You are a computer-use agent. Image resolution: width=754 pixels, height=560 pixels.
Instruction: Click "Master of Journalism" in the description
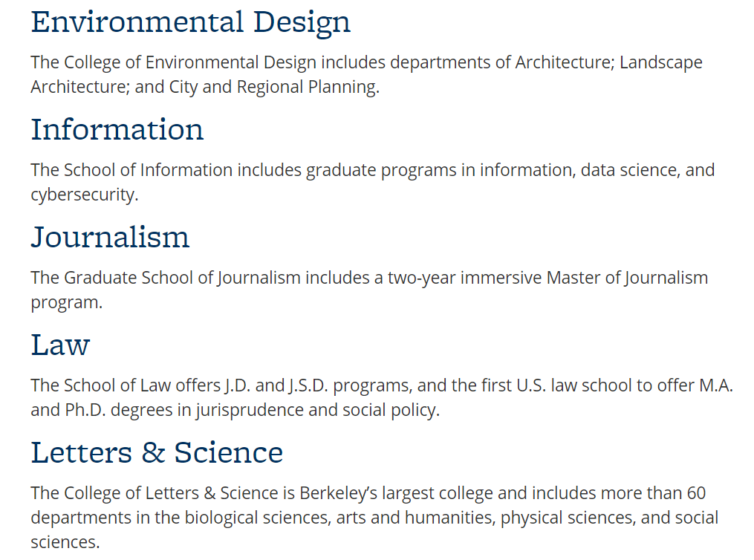tap(627, 278)
